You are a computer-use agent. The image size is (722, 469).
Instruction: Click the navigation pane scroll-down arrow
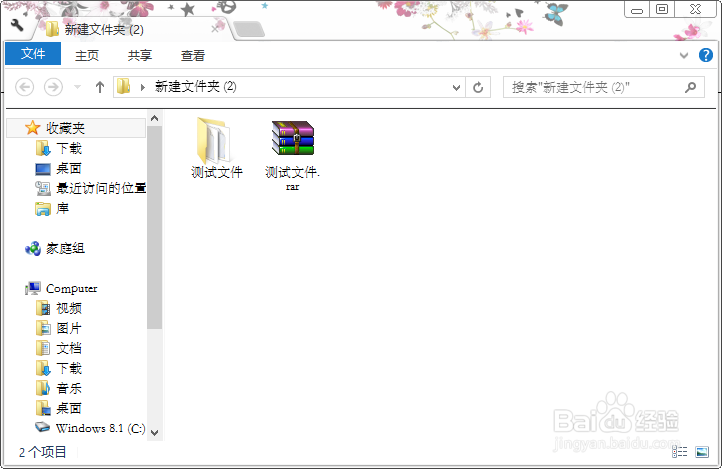point(155,433)
